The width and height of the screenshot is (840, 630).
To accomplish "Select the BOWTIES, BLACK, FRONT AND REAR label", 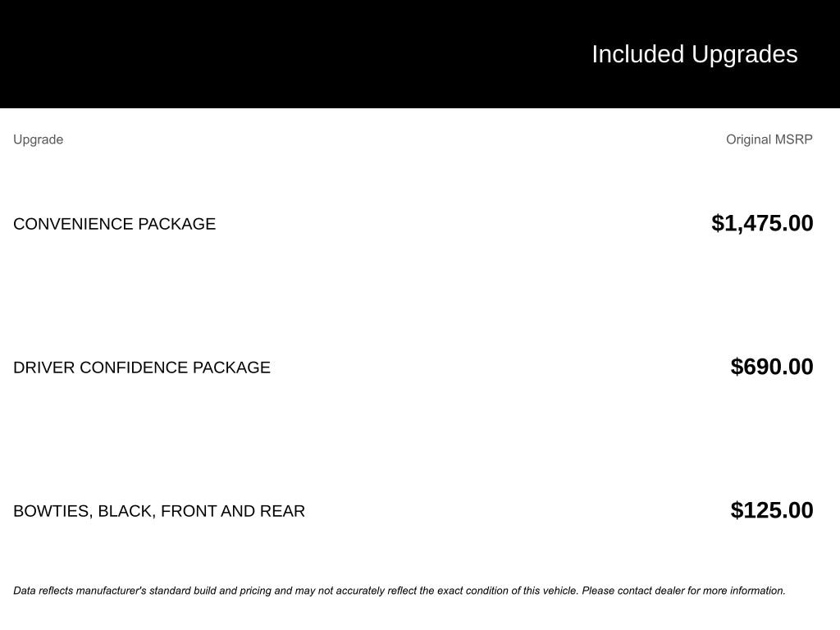I will (x=158, y=511).
